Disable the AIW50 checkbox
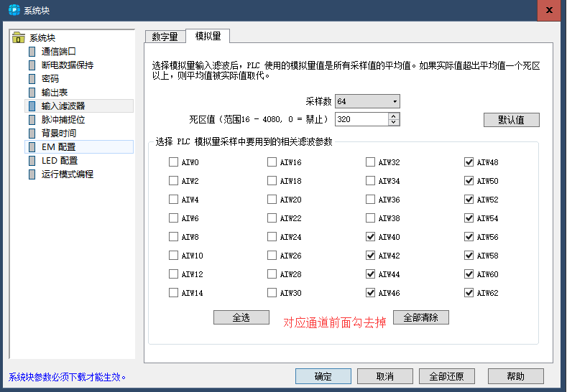The height and width of the screenshot is (392, 567). 469,180
